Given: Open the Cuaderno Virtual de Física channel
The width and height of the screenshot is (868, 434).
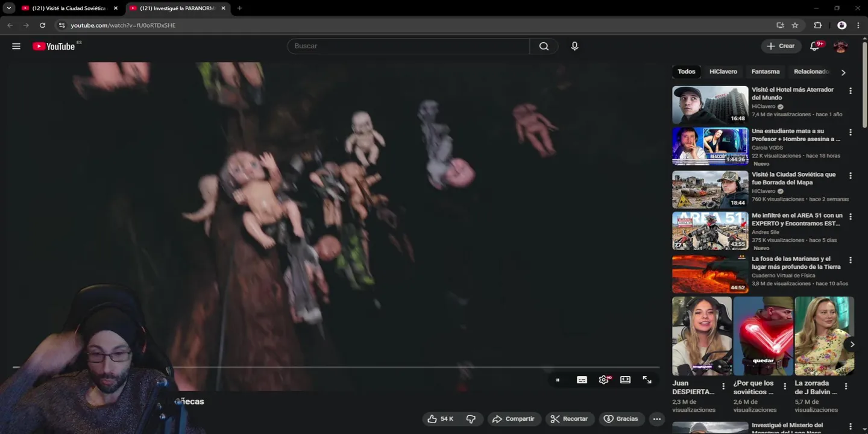Looking at the screenshot, I should click(x=784, y=275).
